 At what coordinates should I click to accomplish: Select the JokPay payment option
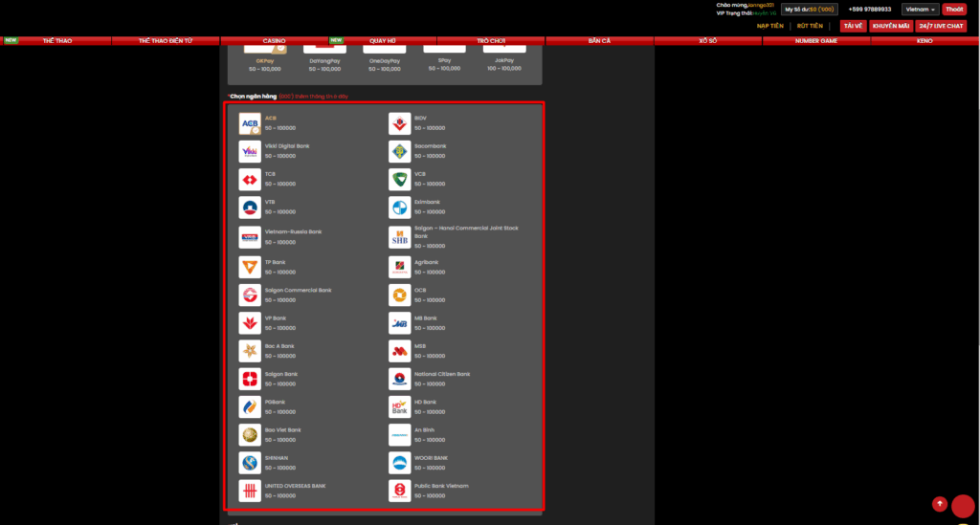point(504,57)
